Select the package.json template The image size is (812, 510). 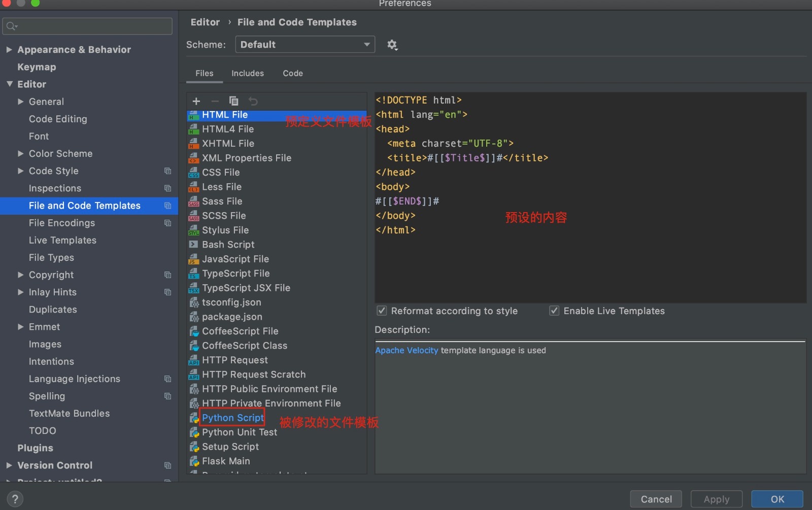click(x=232, y=317)
